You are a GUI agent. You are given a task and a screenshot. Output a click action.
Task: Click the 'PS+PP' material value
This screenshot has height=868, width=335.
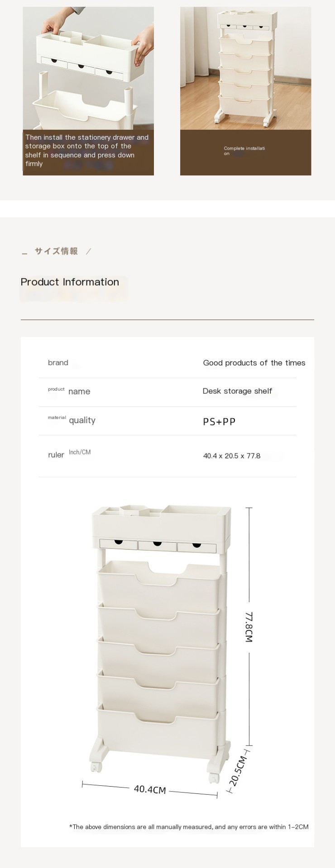[219, 421]
